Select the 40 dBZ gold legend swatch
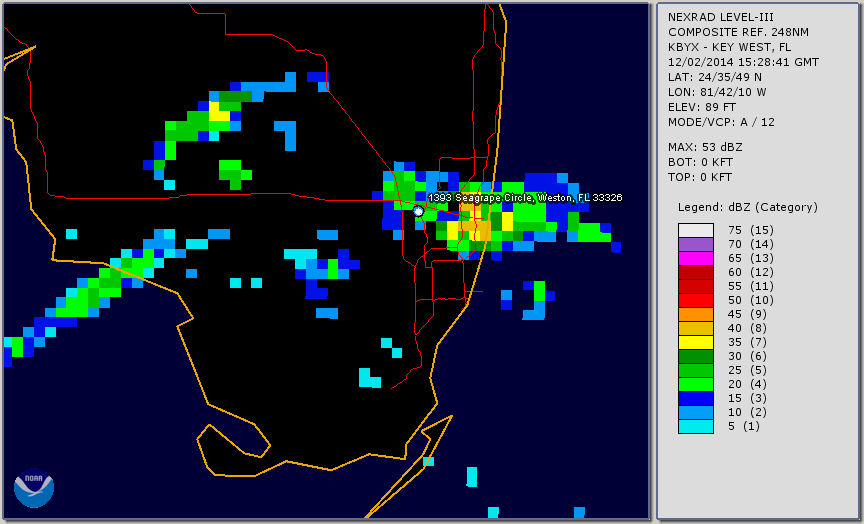The image size is (864, 524). (695, 328)
